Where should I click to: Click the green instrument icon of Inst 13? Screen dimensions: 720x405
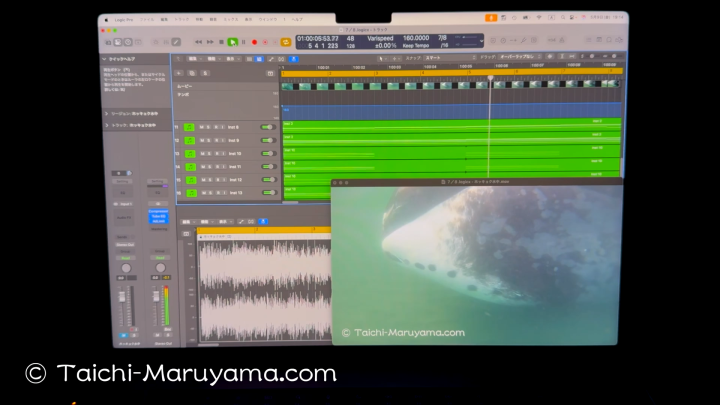[191, 193]
